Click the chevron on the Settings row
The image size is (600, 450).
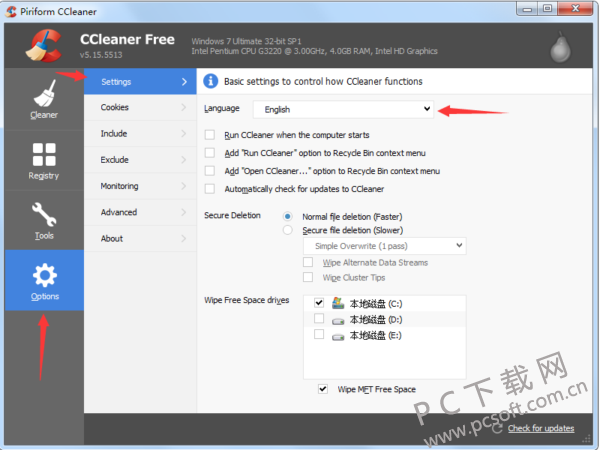tap(184, 82)
